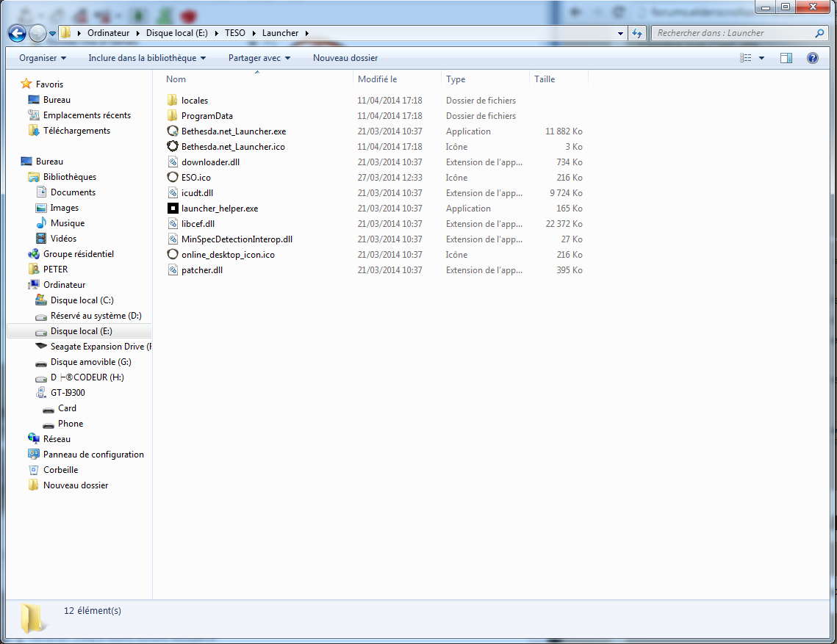
Task: Open GT-I9300 device in sidebar
Action: pyautogui.click(x=68, y=394)
